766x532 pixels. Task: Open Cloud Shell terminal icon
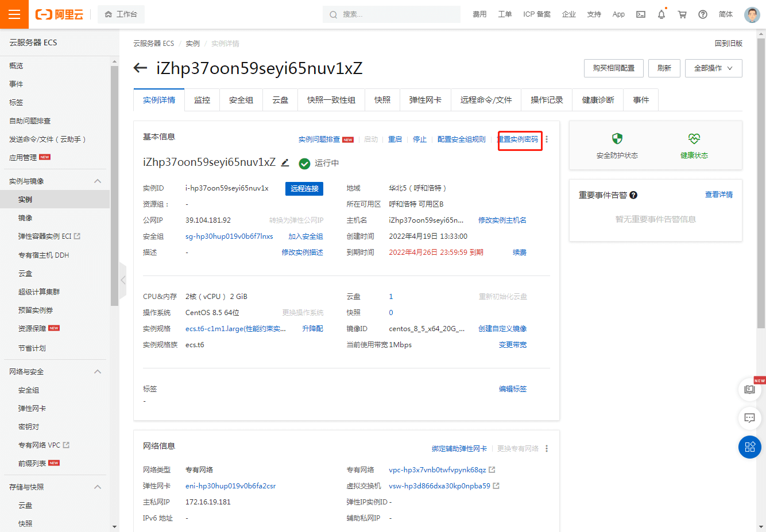641,14
